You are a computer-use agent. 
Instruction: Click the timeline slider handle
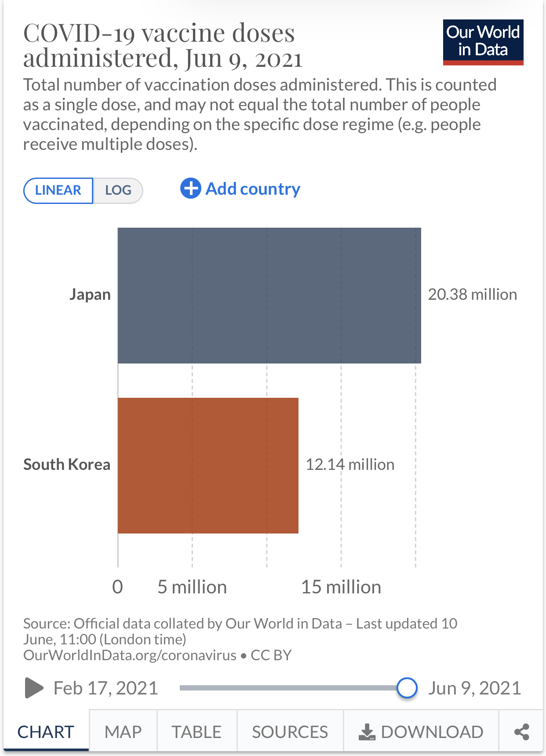[x=407, y=688]
